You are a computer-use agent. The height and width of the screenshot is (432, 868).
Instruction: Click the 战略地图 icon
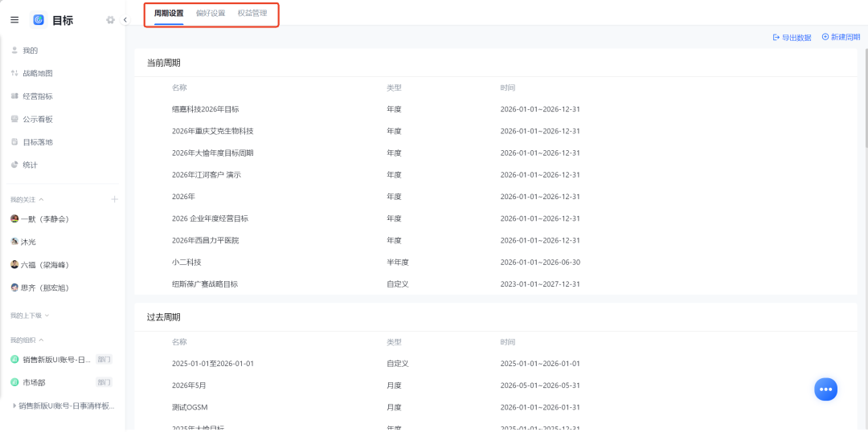pyautogui.click(x=14, y=73)
